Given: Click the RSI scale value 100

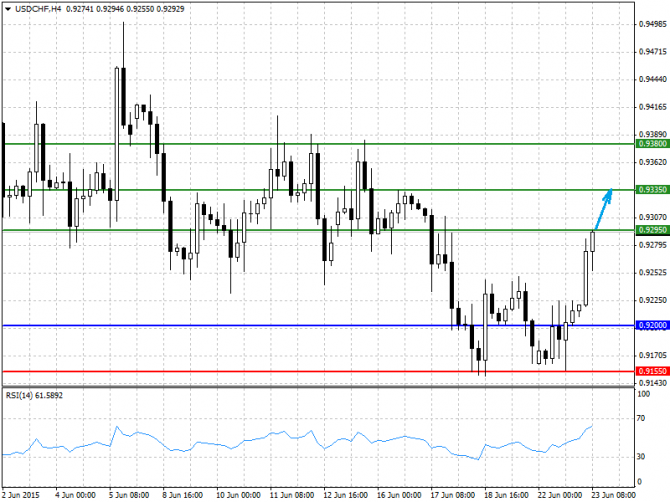Looking at the screenshot, I should (x=644, y=394).
